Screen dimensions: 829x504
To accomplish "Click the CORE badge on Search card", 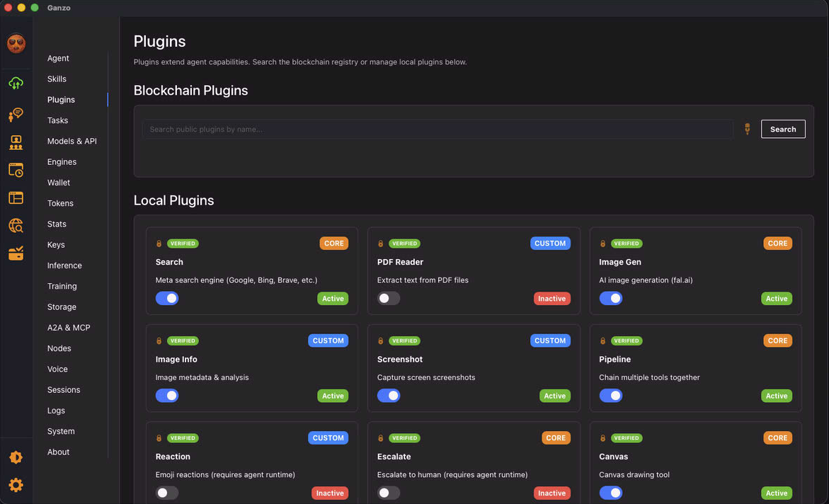I will pyautogui.click(x=333, y=244).
